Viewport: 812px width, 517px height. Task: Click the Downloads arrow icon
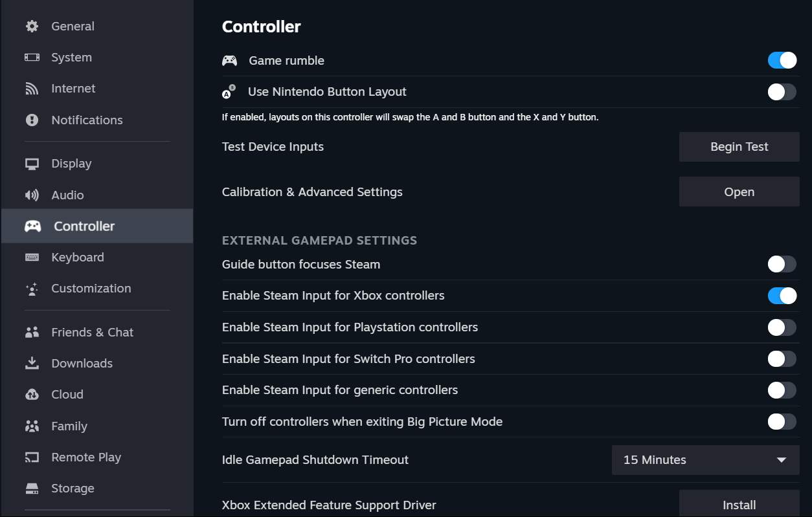[x=32, y=364]
